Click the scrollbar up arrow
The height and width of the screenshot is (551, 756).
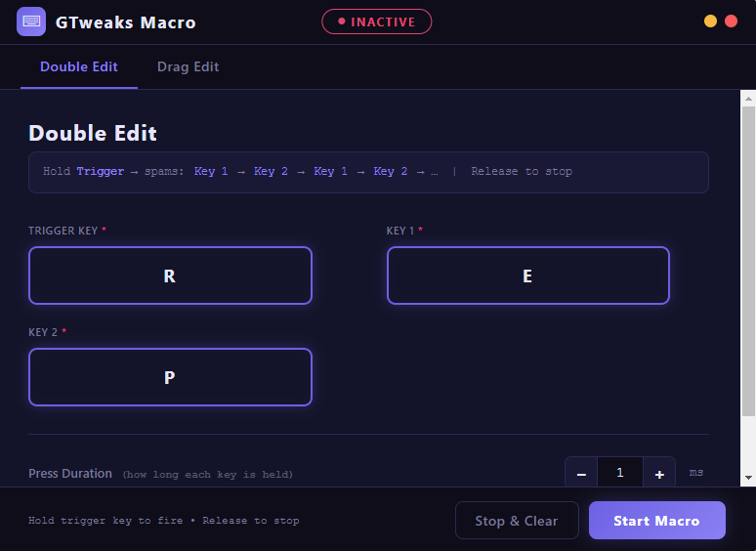click(748, 99)
